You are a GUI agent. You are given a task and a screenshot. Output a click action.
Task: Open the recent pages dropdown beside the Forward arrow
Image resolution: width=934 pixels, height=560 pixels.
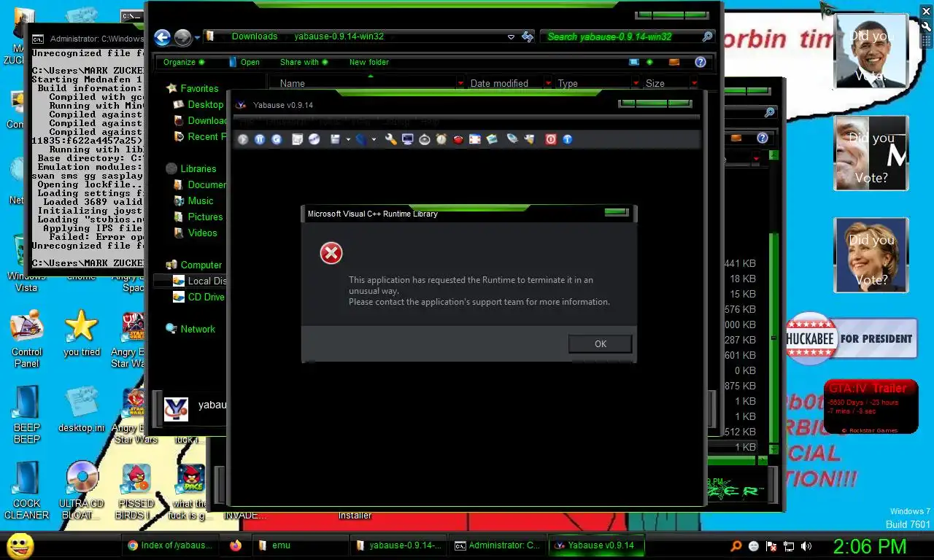coord(197,38)
